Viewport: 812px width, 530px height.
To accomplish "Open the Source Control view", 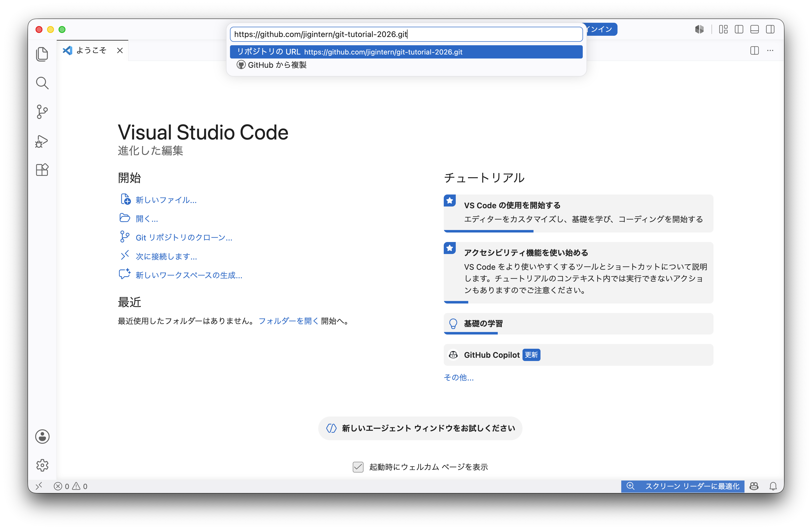I will tap(42, 111).
